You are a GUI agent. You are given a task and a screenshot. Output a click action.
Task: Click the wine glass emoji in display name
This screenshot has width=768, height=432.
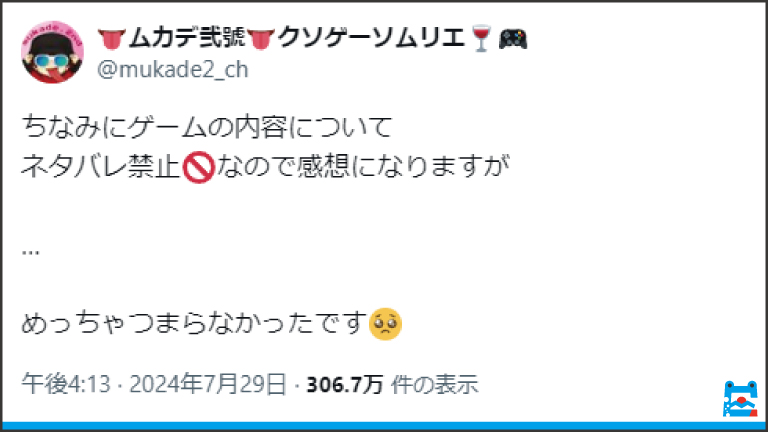481,39
